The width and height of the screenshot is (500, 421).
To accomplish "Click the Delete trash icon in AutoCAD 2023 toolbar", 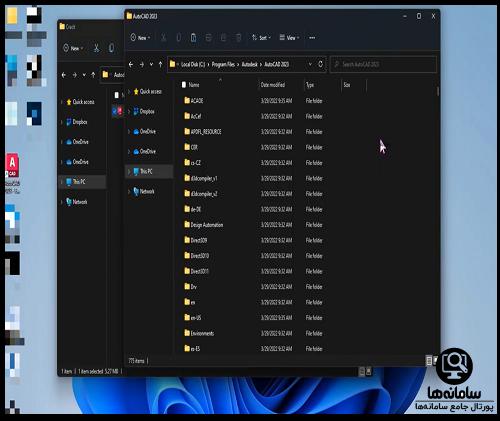I will click(239, 38).
